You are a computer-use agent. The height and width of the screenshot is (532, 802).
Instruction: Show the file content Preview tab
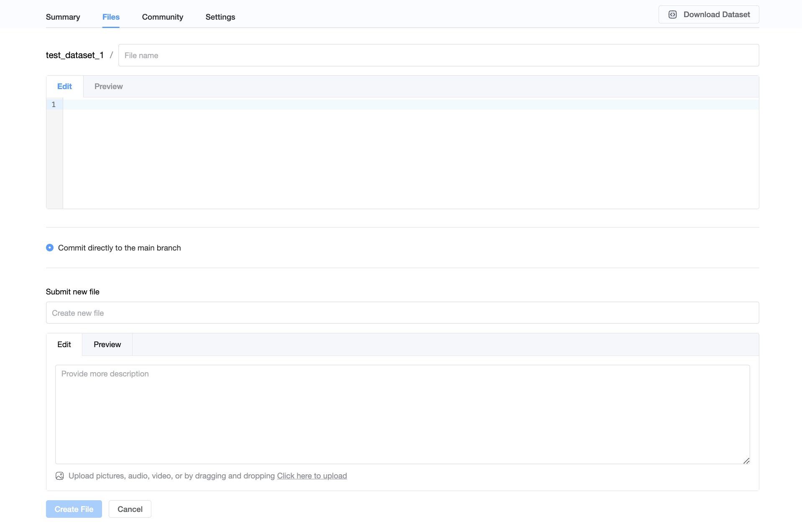(108, 87)
